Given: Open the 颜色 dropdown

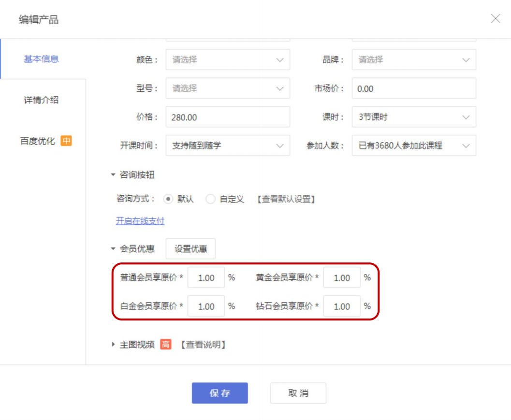Looking at the screenshot, I should (228, 60).
